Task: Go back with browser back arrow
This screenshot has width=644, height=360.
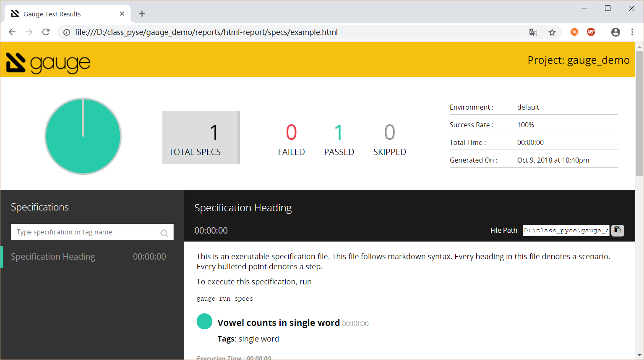Action: 12,32
